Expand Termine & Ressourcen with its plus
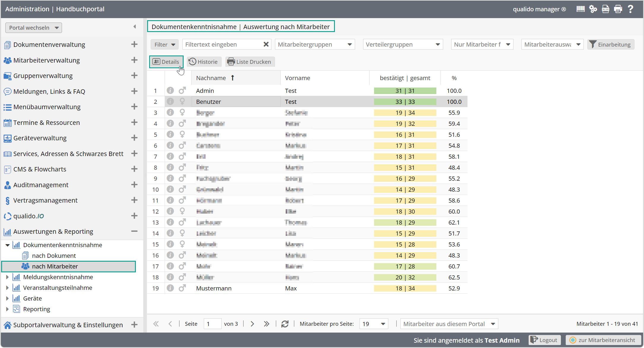 (x=134, y=122)
